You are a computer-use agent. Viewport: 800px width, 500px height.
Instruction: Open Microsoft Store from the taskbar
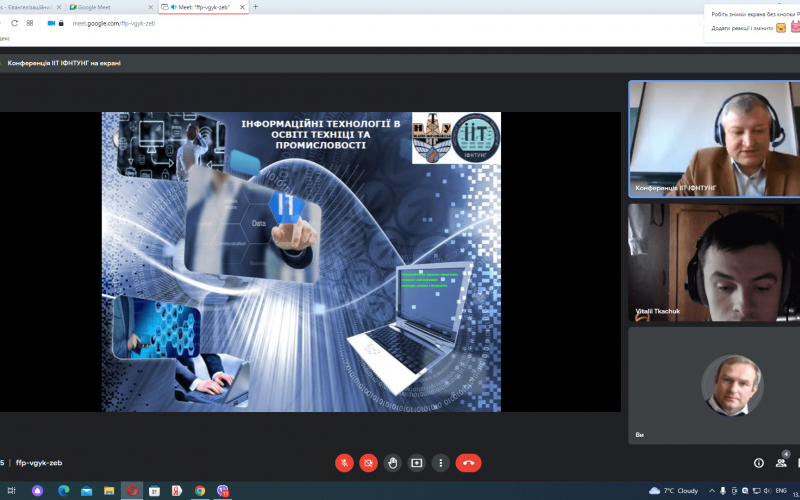(154, 491)
